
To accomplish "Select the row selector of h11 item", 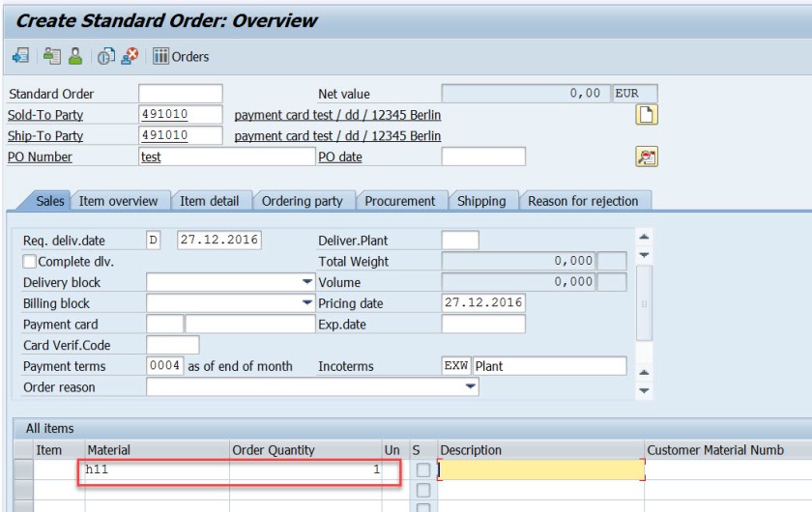I will 23,469.
